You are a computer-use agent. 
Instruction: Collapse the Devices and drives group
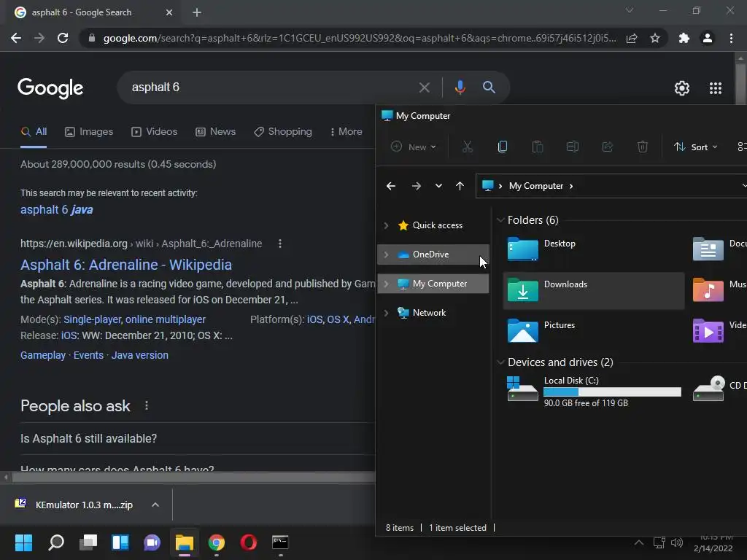[500, 362]
